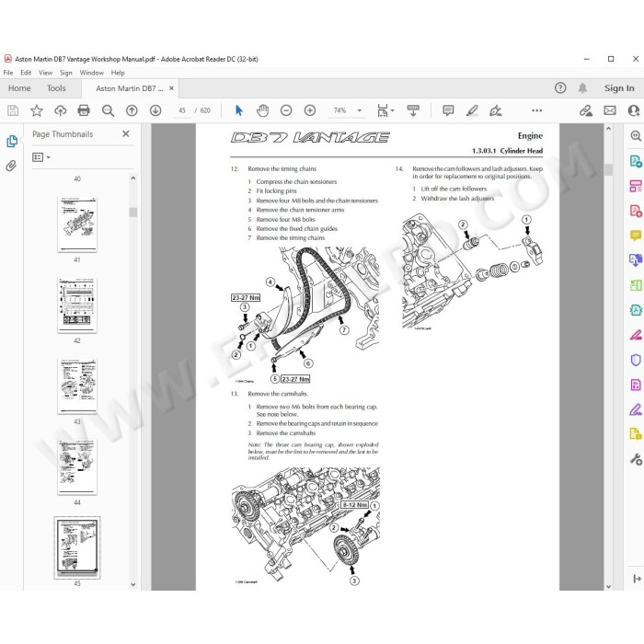The image size is (644, 644).
Task: Open the Sign document tool
Action: (x=496, y=110)
